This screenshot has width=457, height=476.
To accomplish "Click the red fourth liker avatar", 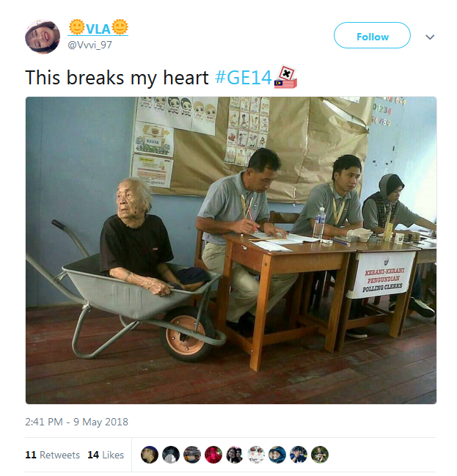I will tap(213, 455).
